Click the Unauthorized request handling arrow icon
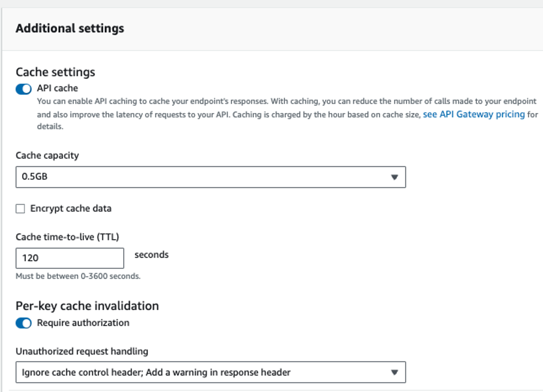543x392 pixels. (x=394, y=372)
